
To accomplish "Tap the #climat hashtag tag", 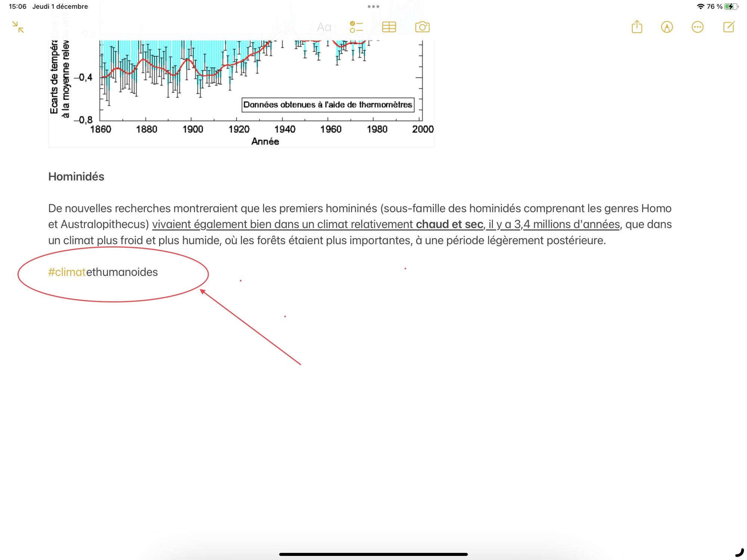I will click(67, 272).
